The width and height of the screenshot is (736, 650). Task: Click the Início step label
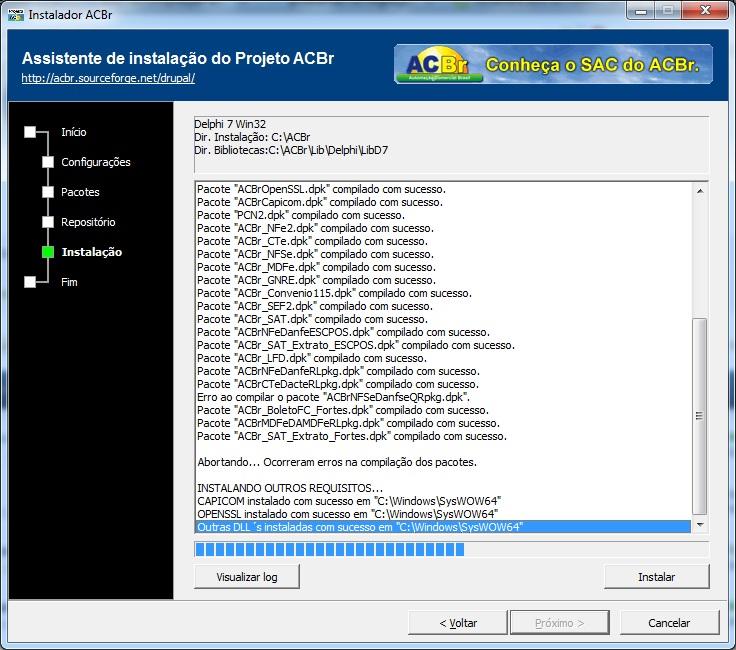[74, 132]
